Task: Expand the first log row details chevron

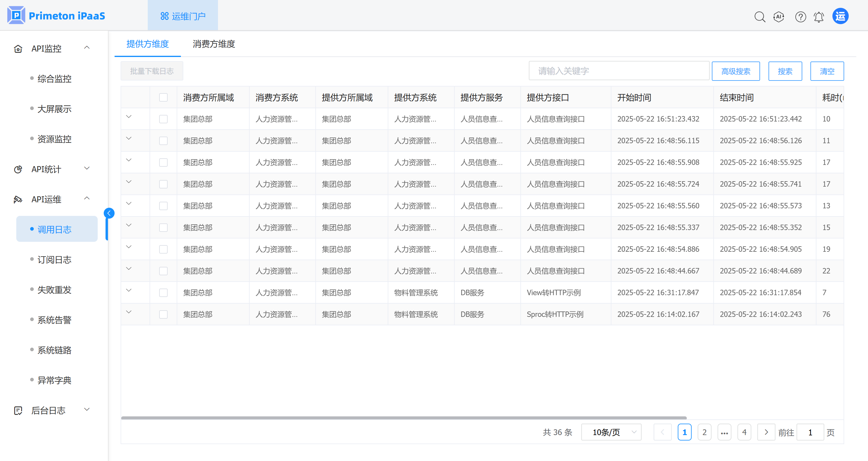Action: click(x=129, y=117)
